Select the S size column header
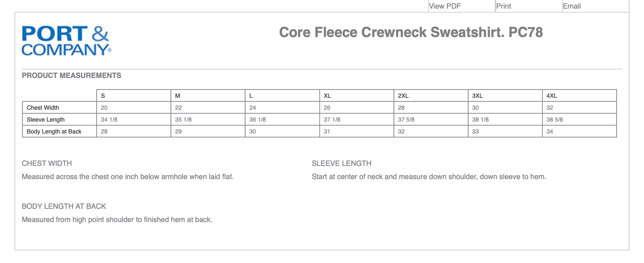 coord(103,96)
